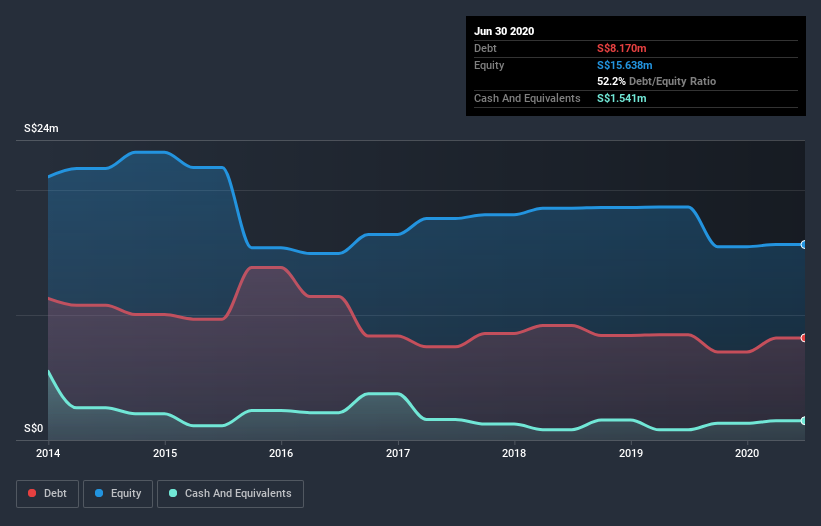Click the 2017 x-axis label
821x526 pixels.
point(398,453)
